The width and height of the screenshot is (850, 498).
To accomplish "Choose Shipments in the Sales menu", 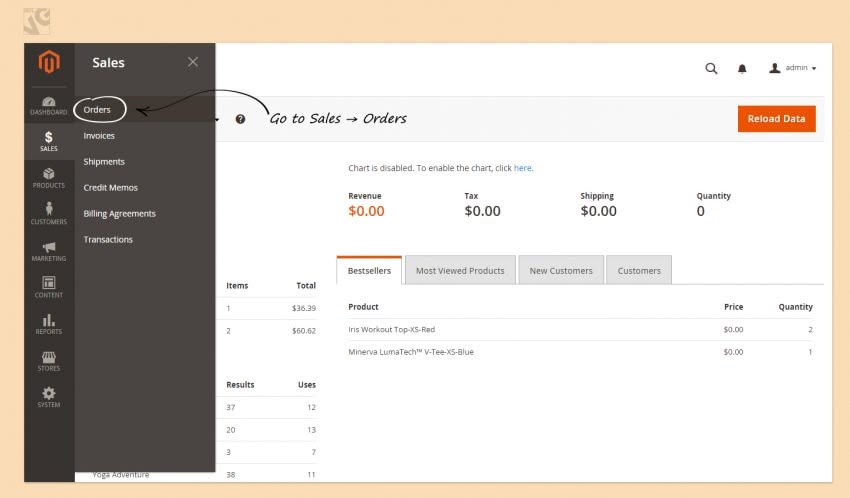I will click(104, 161).
